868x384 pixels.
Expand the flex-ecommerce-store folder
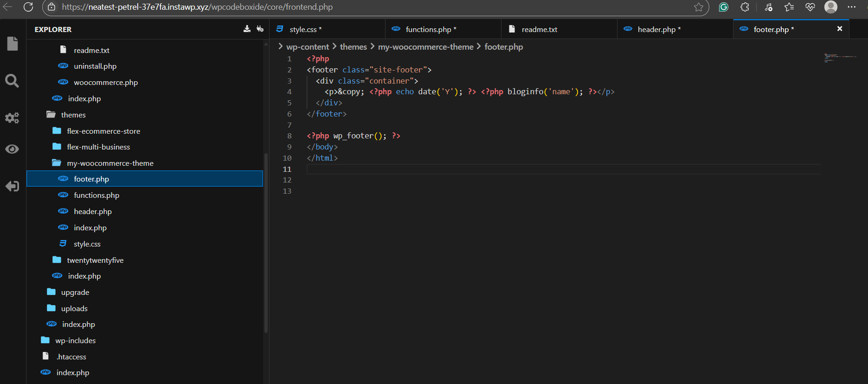pyautogui.click(x=103, y=131)
